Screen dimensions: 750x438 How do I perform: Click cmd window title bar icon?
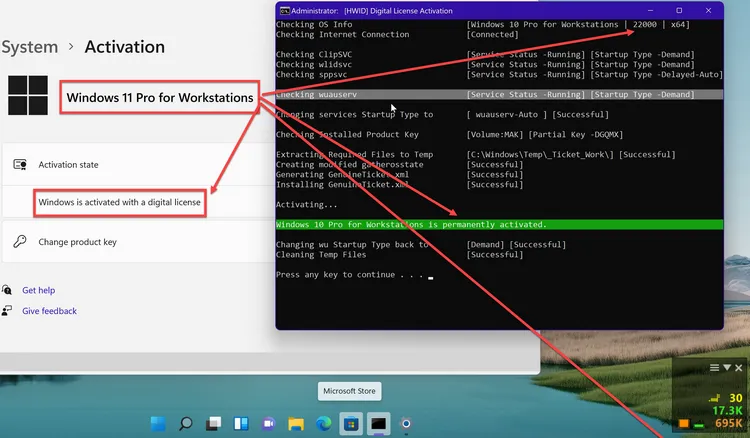pos(285,11)
